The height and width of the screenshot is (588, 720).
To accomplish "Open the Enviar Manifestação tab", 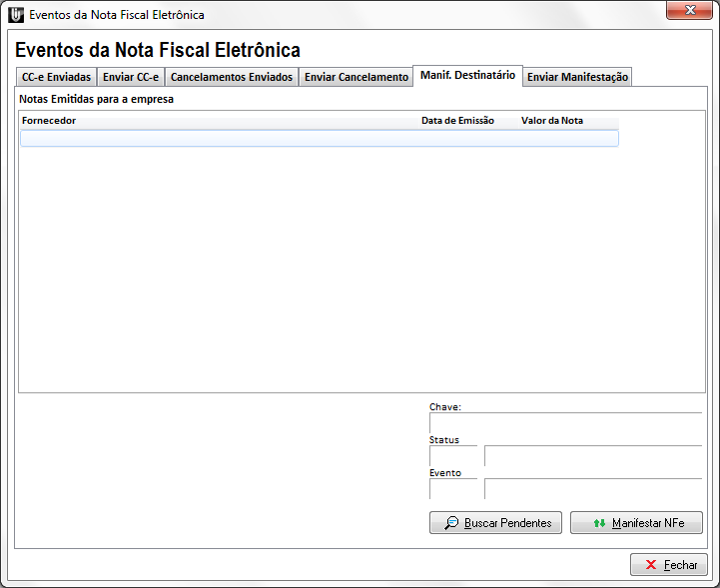I will click(578, 77).
